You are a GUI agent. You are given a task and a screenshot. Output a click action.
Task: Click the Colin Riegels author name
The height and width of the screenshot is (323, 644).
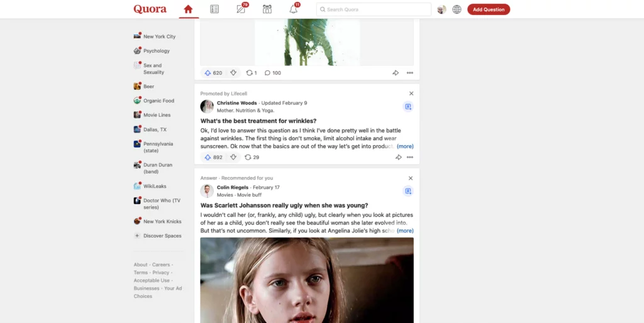(x=233, y=187)
